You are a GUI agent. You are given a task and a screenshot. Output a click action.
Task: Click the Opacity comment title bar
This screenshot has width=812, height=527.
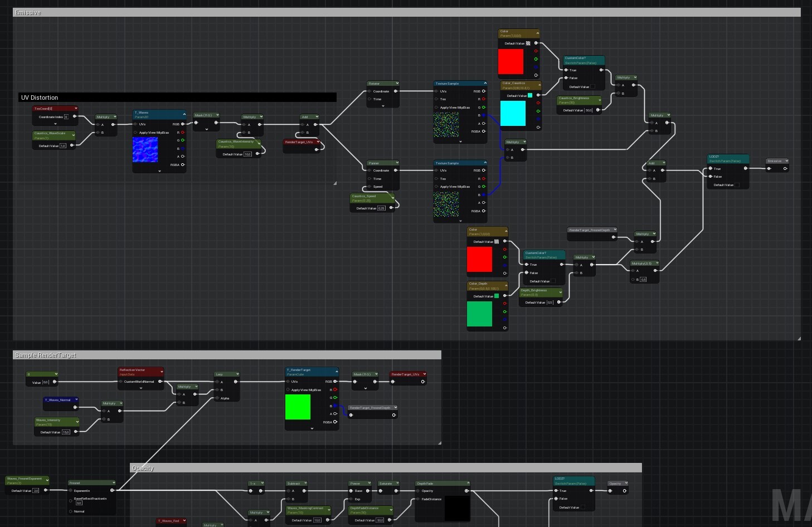(x=143, y=468)
